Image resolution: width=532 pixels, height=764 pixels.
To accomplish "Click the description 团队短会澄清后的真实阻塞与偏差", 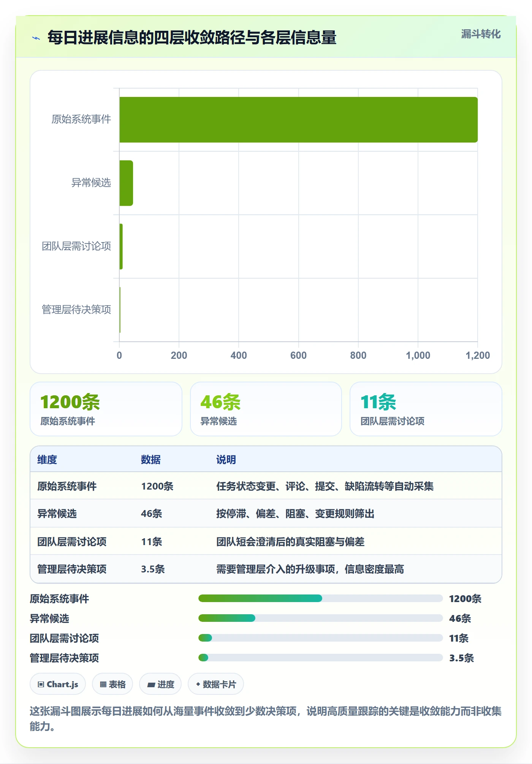I will 290,542.
